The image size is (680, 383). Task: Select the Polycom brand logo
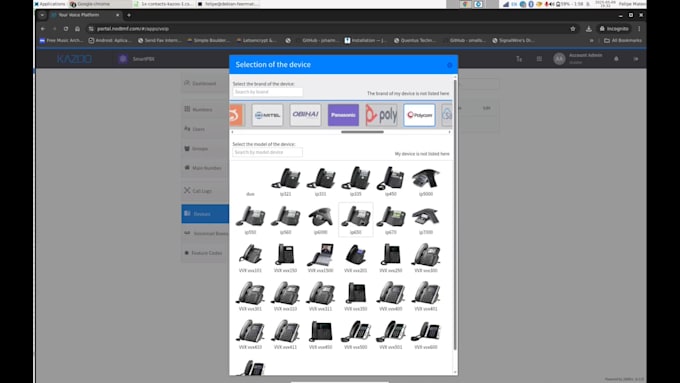(x=419, y=115)
